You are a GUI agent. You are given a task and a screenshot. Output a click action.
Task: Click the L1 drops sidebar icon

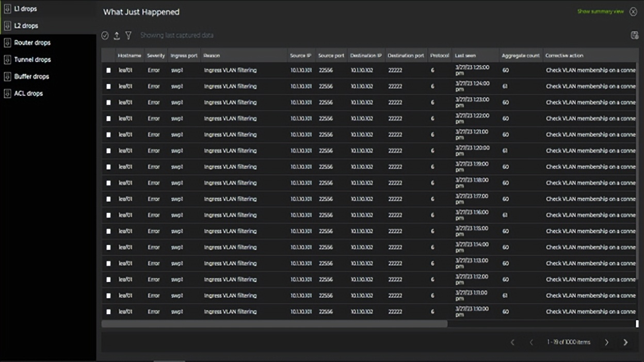coord(7,9)
